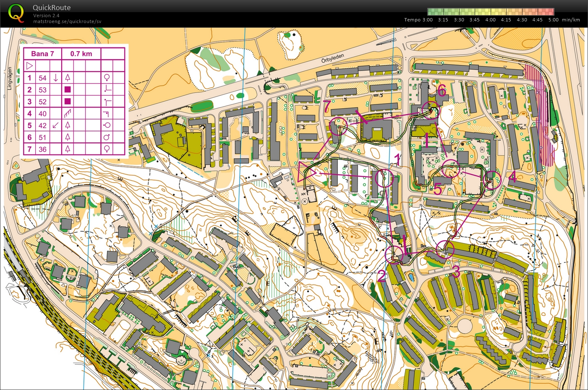Click the tempo color gradient scale
Screen dimensions: 588x390
tap(491, 12)
